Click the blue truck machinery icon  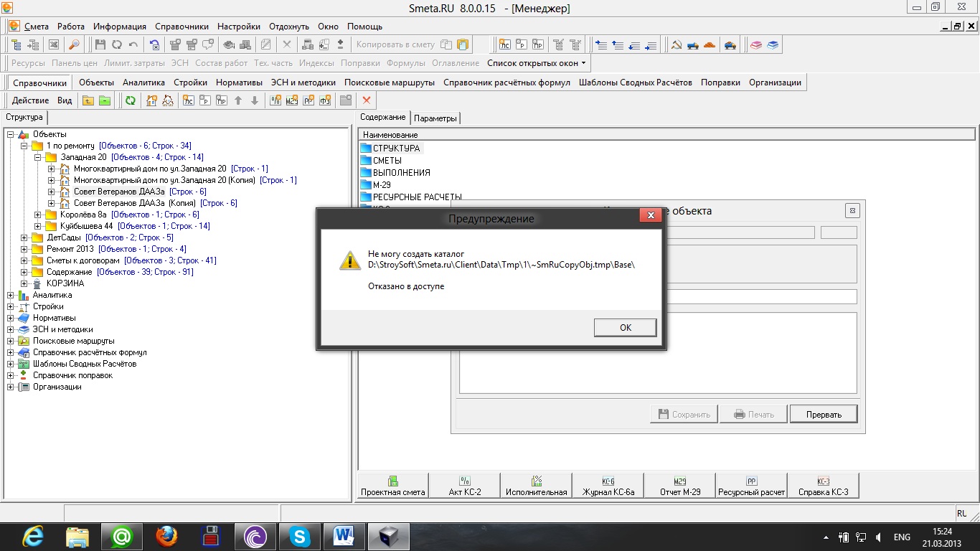click(x=693, y=44)
